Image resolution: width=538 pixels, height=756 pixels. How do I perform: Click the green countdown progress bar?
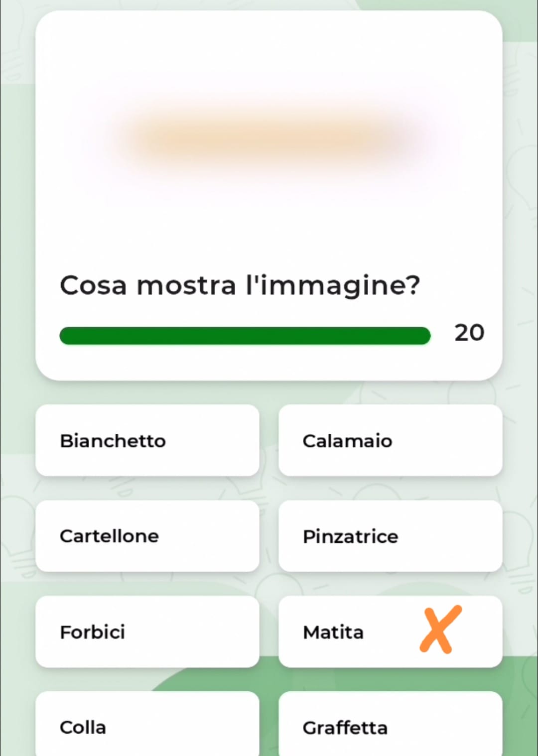245,336
